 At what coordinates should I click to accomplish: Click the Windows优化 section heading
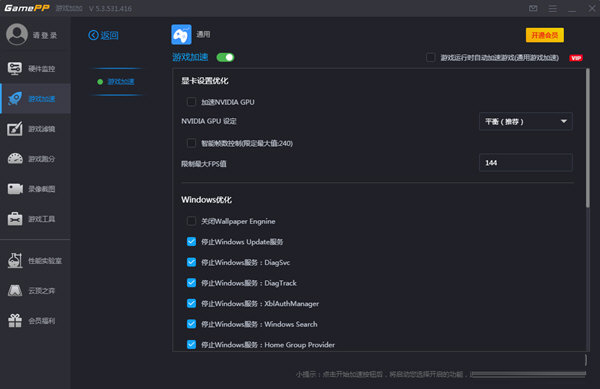(206, 200)
